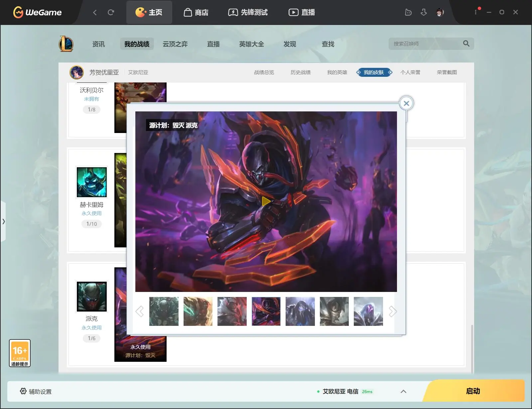Open the 商店 store tab

[196, 12]
